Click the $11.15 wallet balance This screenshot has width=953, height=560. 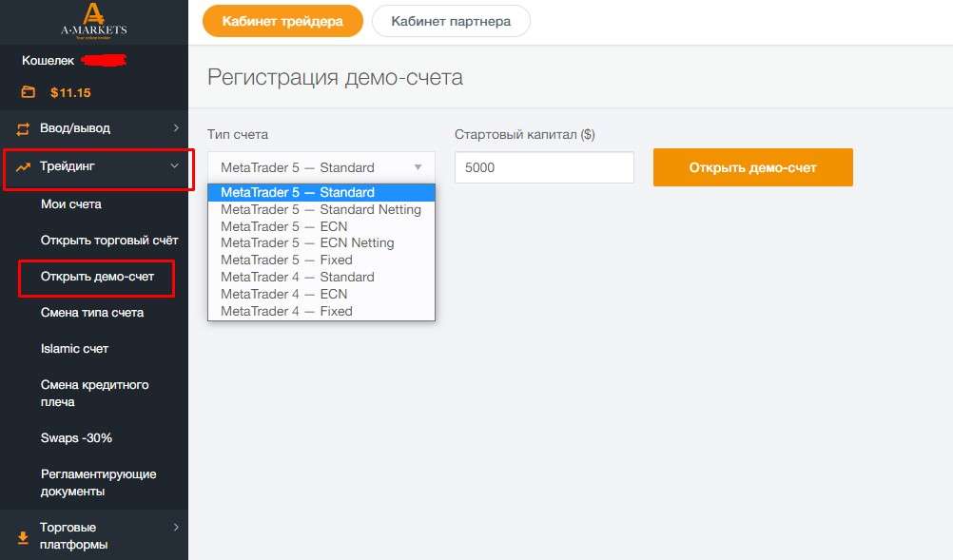(x=70, y=93)
